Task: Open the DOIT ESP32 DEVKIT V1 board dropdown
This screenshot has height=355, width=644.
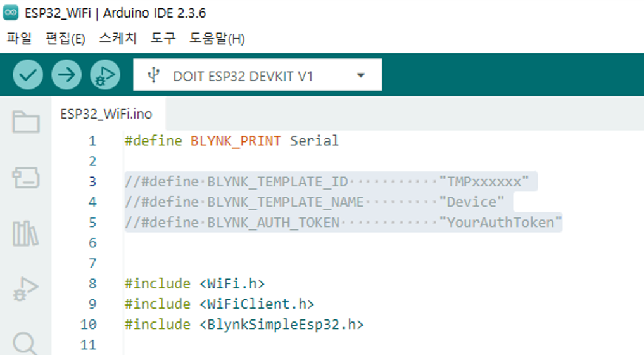Action: 258,75
